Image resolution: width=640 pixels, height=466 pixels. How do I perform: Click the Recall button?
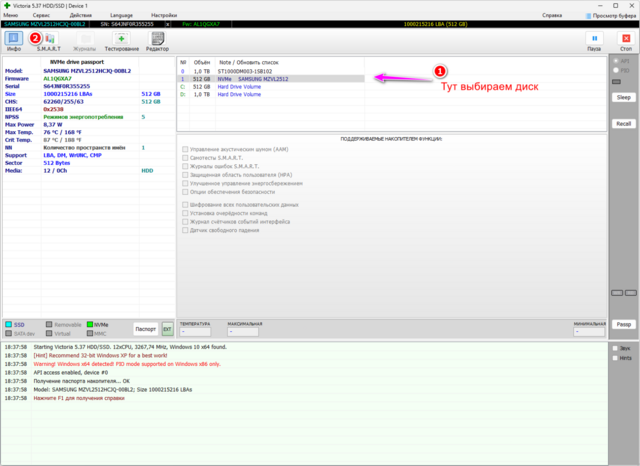pyautogui.click(x=623, y=123)
